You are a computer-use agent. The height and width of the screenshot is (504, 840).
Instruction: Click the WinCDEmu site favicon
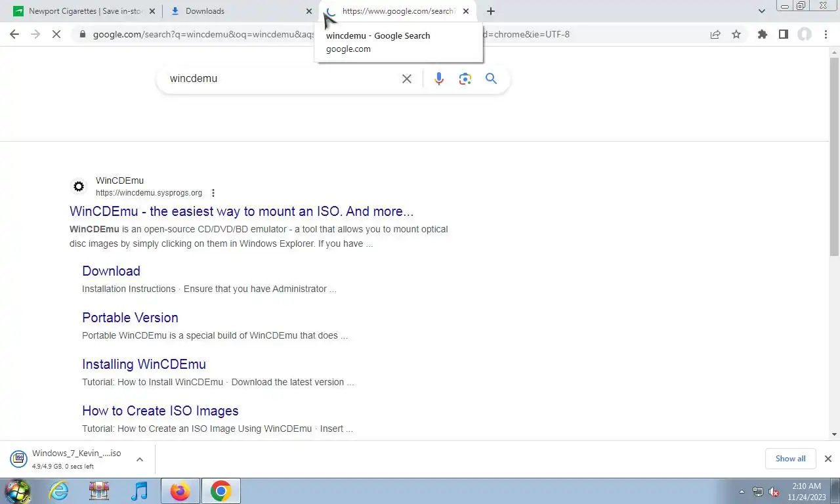pyautogui.click(x=79, y=186)
